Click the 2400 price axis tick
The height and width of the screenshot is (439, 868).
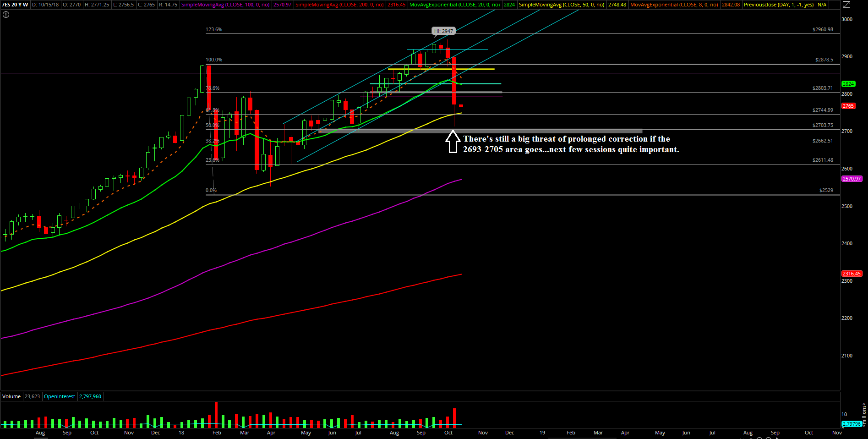[x=847, y=243]
